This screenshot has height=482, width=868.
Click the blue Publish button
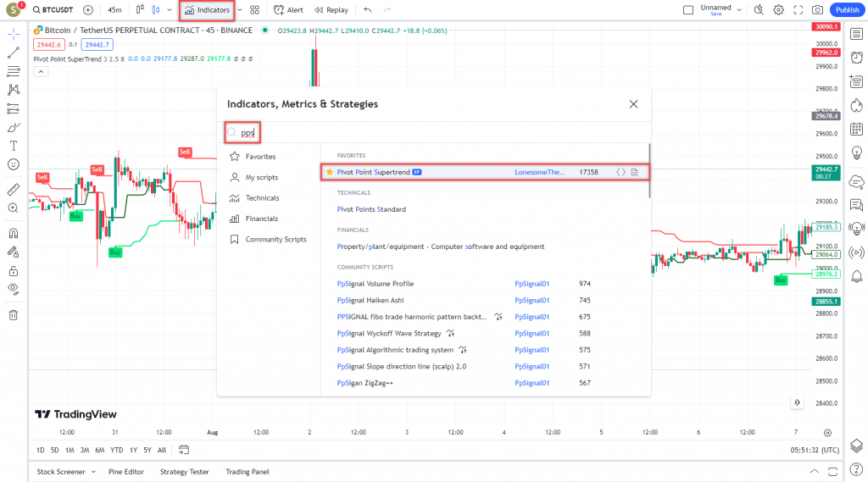tap(846, 10)
